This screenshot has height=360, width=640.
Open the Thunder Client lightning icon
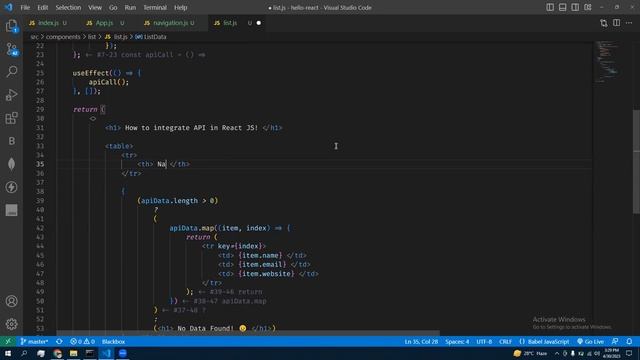[11, 187]
